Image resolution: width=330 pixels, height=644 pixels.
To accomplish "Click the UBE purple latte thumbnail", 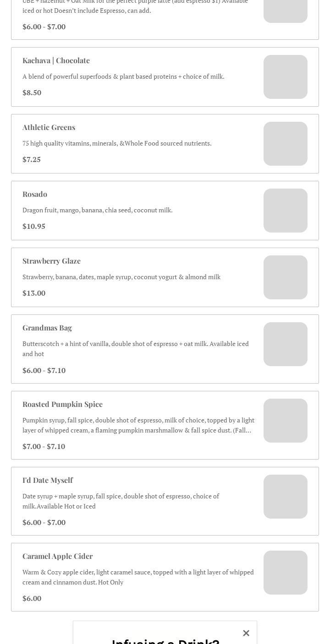I will [285, 10].
